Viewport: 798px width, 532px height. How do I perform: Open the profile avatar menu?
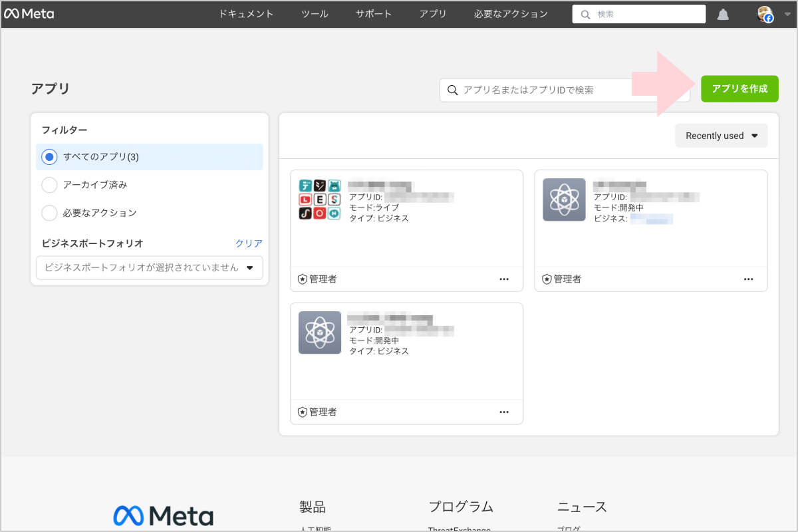765,14
